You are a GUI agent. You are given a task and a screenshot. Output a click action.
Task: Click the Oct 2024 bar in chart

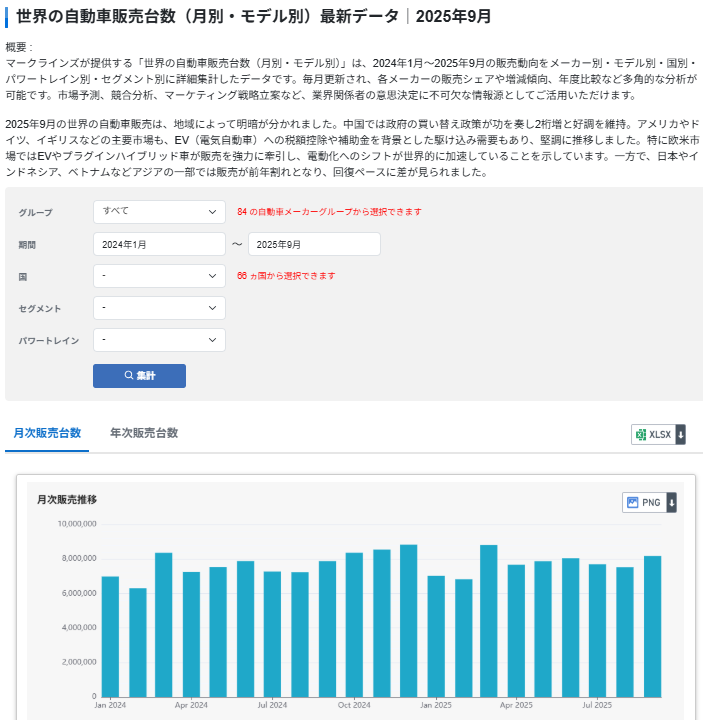354,624
